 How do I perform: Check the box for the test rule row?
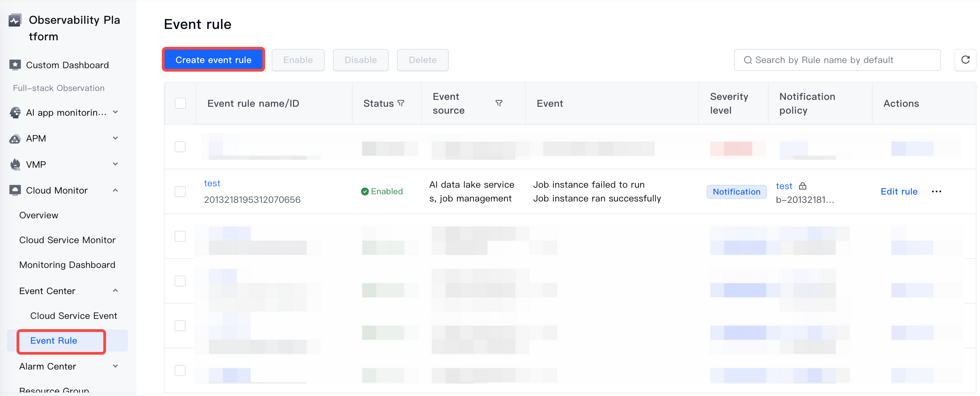[180, 191]
